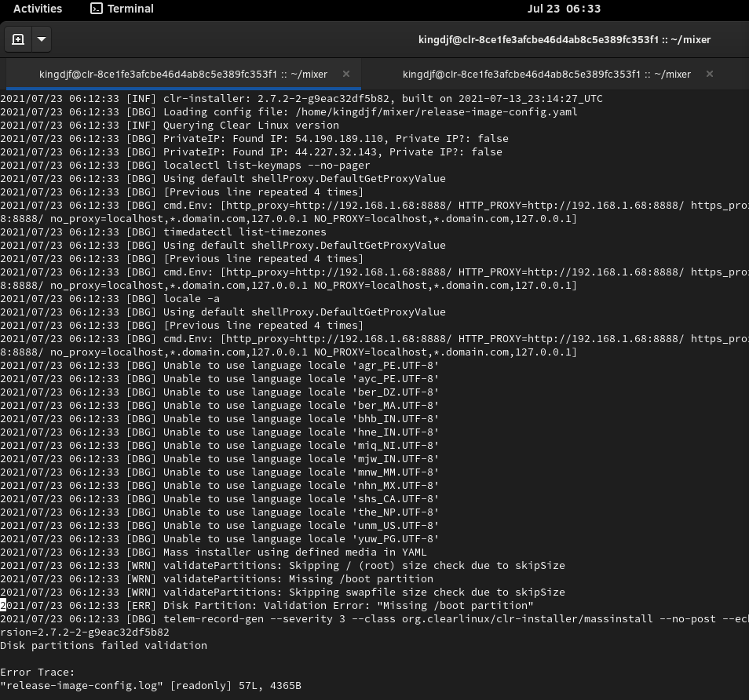749x700 pixels.
Task: Open a new terminal tab
Action: [17, 38]
